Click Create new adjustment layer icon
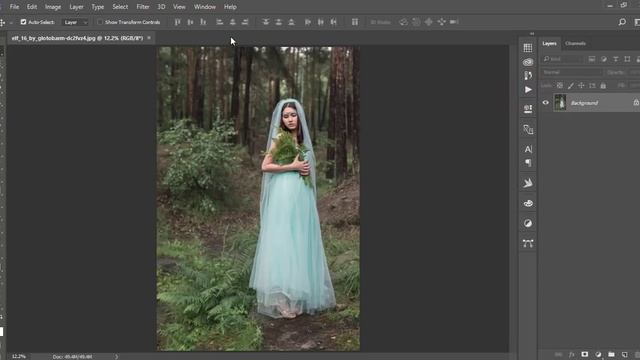The width and height of the screenshot is (640, 360). point(598,355)
